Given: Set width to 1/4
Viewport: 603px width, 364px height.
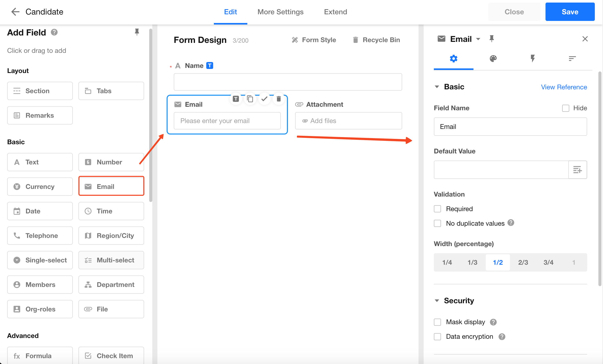Looking at the screenshot, I should click(x=447, y=262).
